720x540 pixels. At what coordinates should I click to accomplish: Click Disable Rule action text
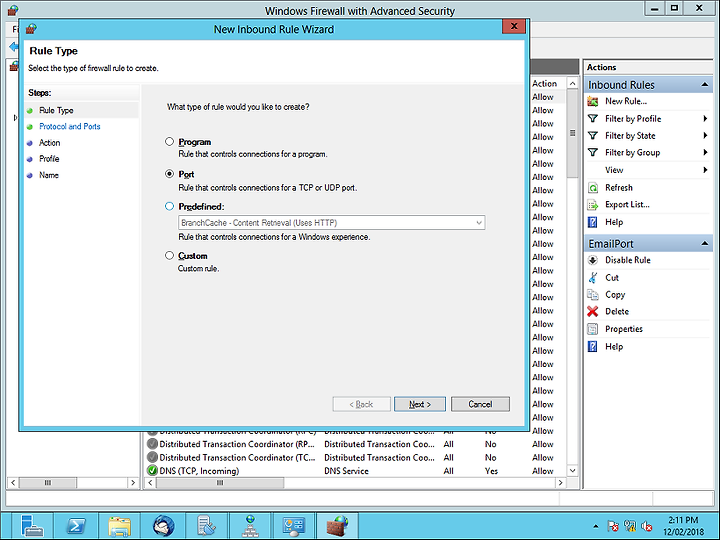point(628,260)
